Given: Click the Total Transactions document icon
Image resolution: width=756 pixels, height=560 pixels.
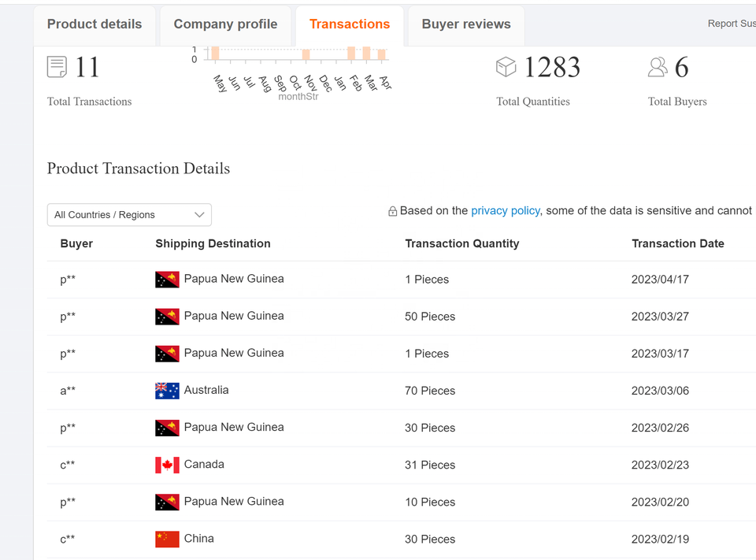Looking at the screenshot, I should tap(57, 67).
